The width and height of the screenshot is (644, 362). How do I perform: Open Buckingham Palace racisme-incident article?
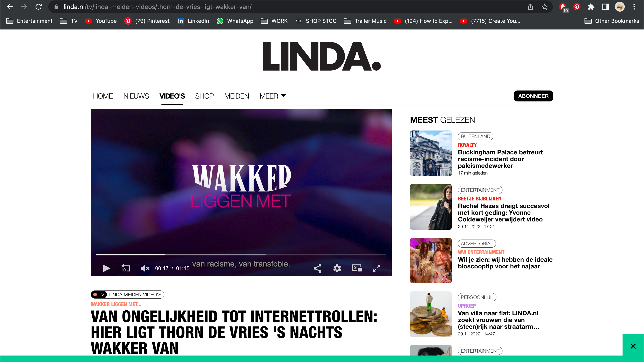(x=500, y=159)
